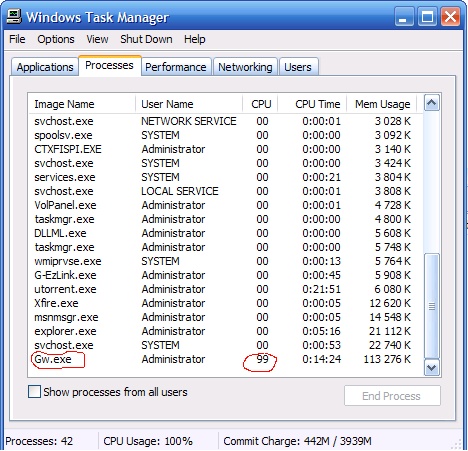Sort by Image Name column header
The width and height of the screenshot is (468, 451).
(x=82, y=104)
